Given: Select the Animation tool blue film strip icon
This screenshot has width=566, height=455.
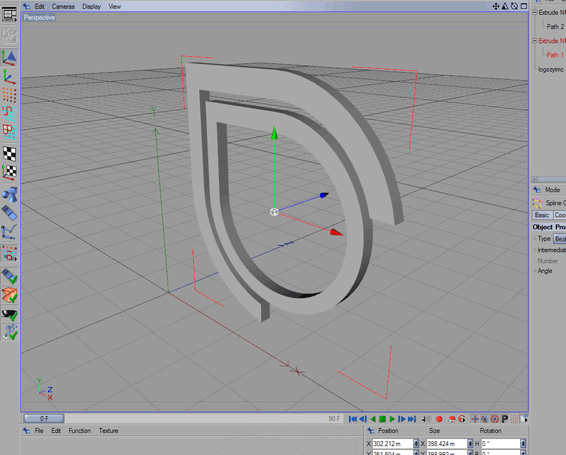Looking at the screenshot, I should point(9,213).
